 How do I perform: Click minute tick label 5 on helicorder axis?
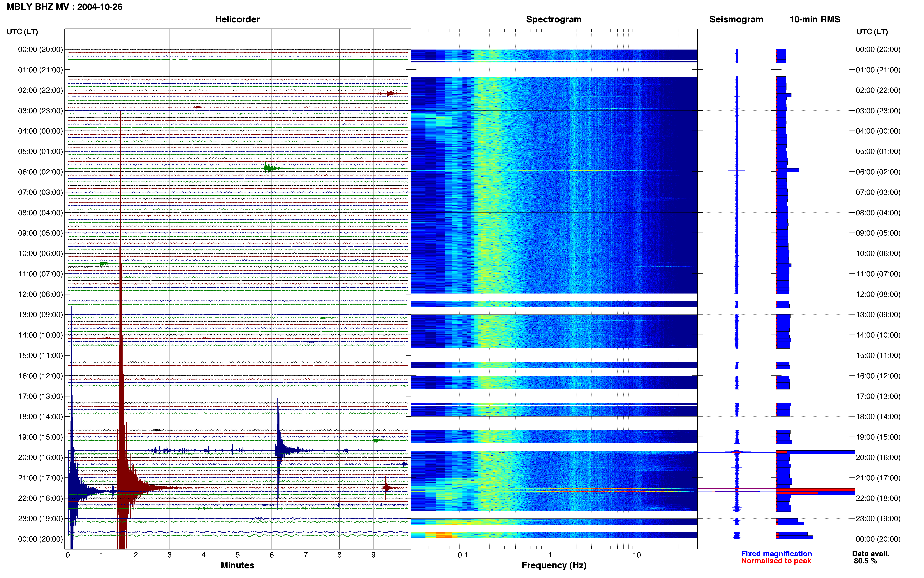237,555
